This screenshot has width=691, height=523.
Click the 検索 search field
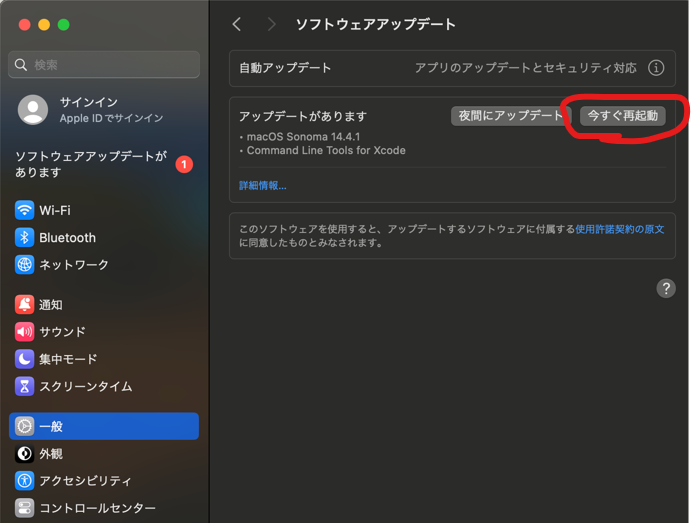104,65
